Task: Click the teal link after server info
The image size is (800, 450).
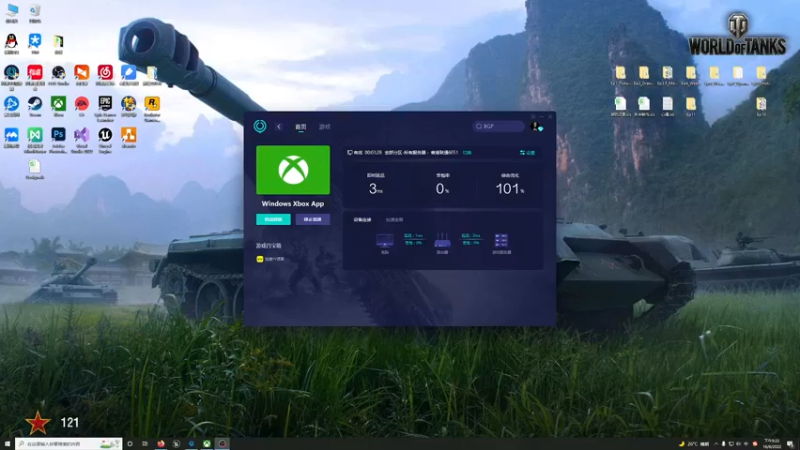Action: (x=467, y=153)
